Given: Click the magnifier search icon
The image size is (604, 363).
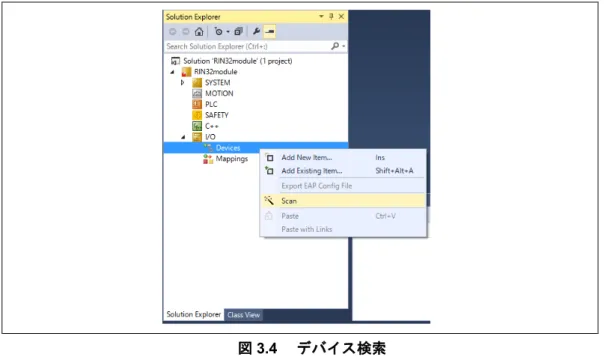Looking at the screenshot, I should [x=335, y=46].
